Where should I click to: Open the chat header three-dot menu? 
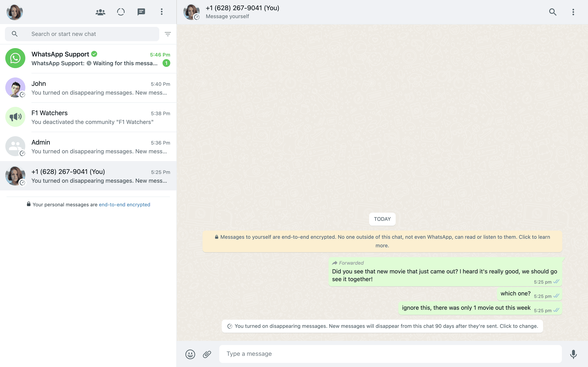(x=573, y=12)
